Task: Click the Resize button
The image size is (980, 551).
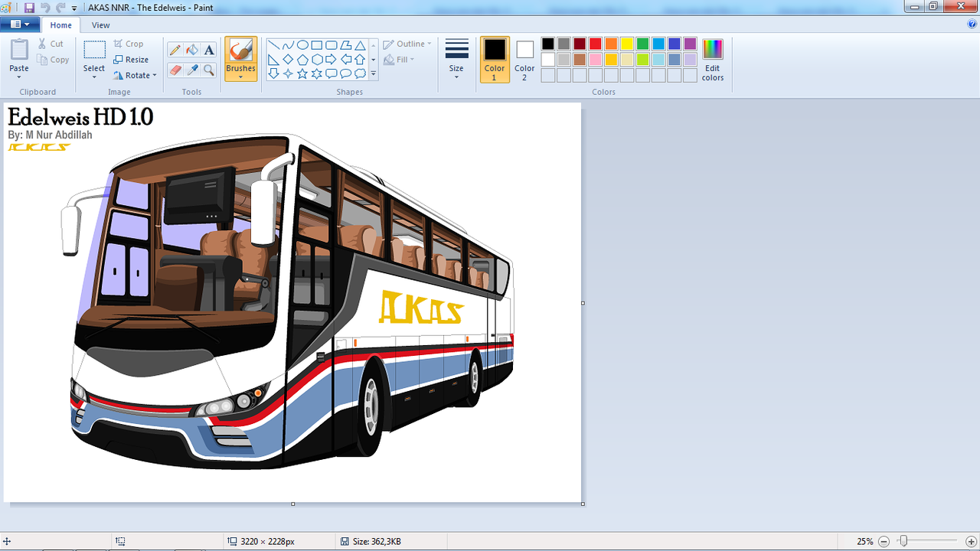Action: point(131,60)
